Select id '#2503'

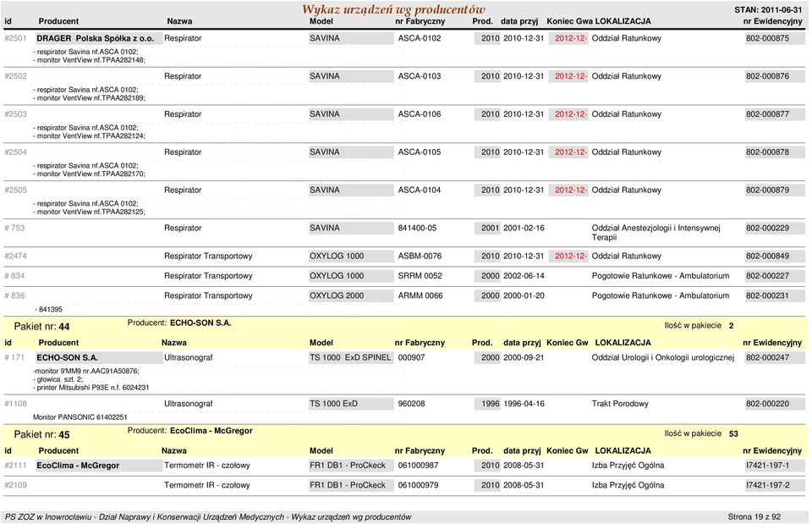click(x=15, y=114)
